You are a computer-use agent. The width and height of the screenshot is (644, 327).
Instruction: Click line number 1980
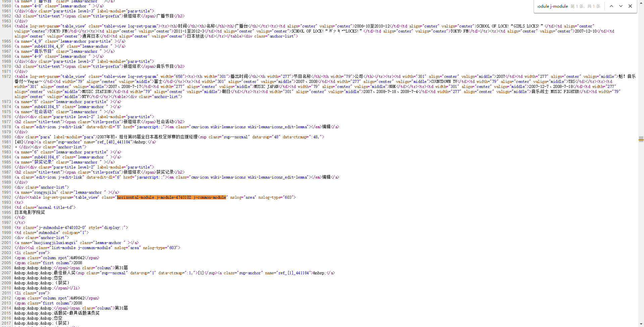tap(6, 137)
